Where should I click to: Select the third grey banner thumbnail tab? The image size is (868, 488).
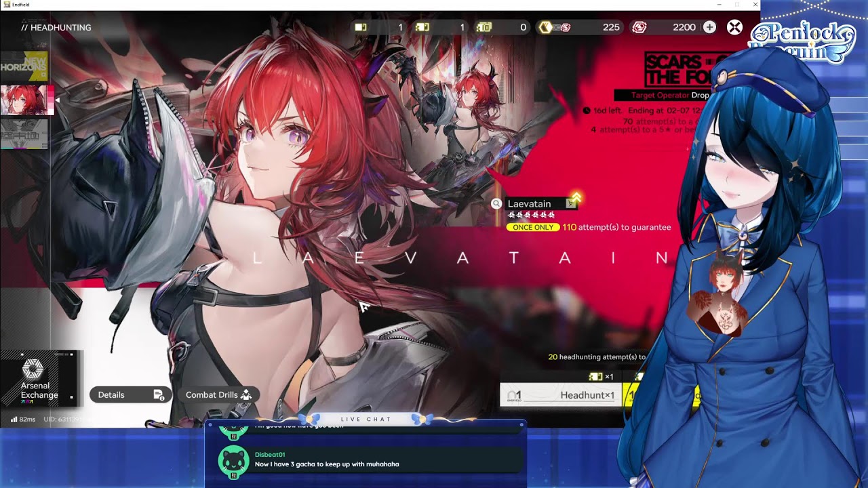click(24, 134)
